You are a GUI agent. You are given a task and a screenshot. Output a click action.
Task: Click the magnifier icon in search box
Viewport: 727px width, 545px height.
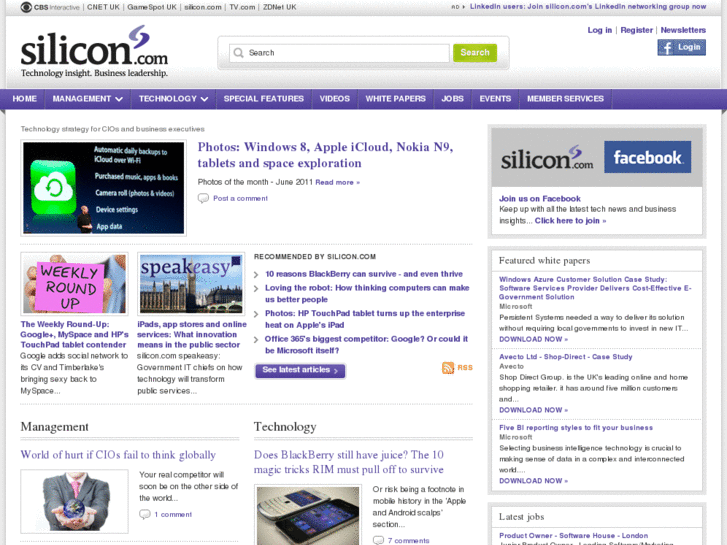238,53
